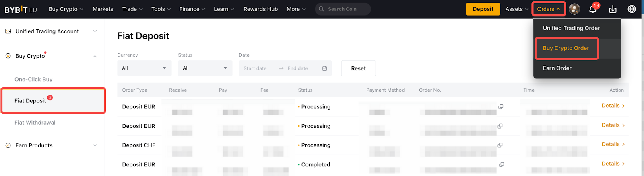Click the calendar icon in date field
The width and height of the screenshot is (644, 176).
[x=324, y=68]
